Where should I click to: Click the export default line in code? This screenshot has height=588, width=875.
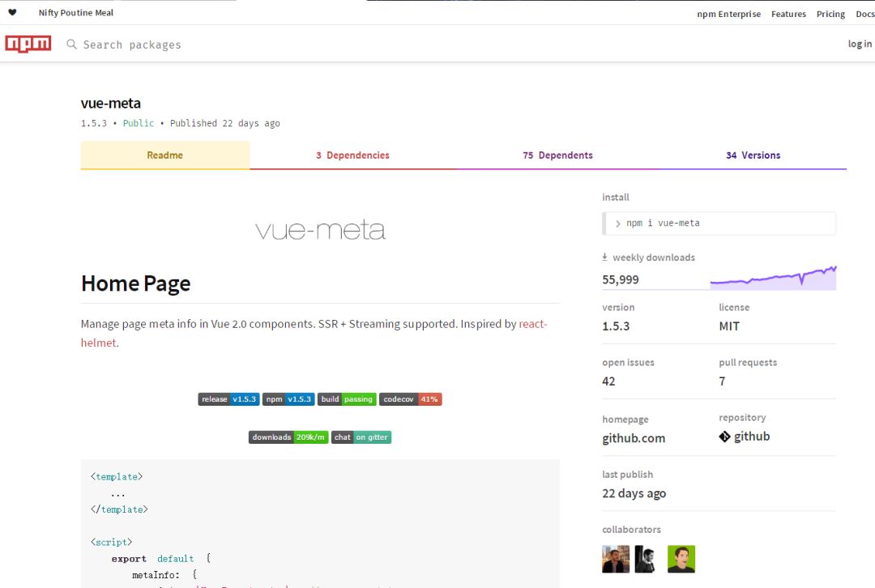point(160,558)
